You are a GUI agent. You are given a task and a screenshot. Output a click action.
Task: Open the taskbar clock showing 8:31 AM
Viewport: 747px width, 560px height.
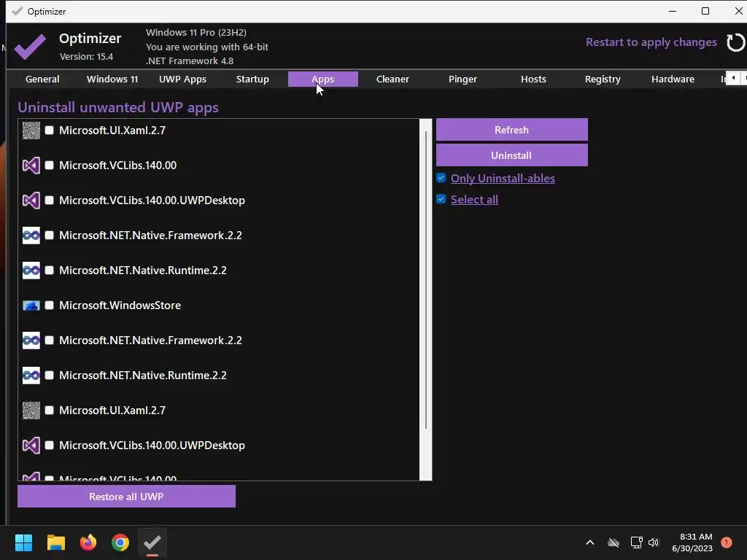[692, 542]
